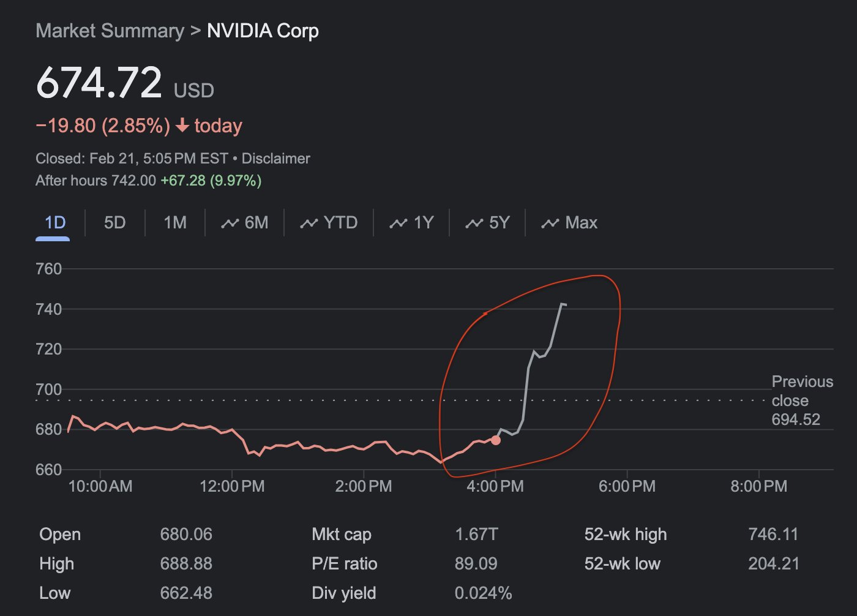Click the 4:00 PM axis label
857x616 pixels.
point(495,486)
